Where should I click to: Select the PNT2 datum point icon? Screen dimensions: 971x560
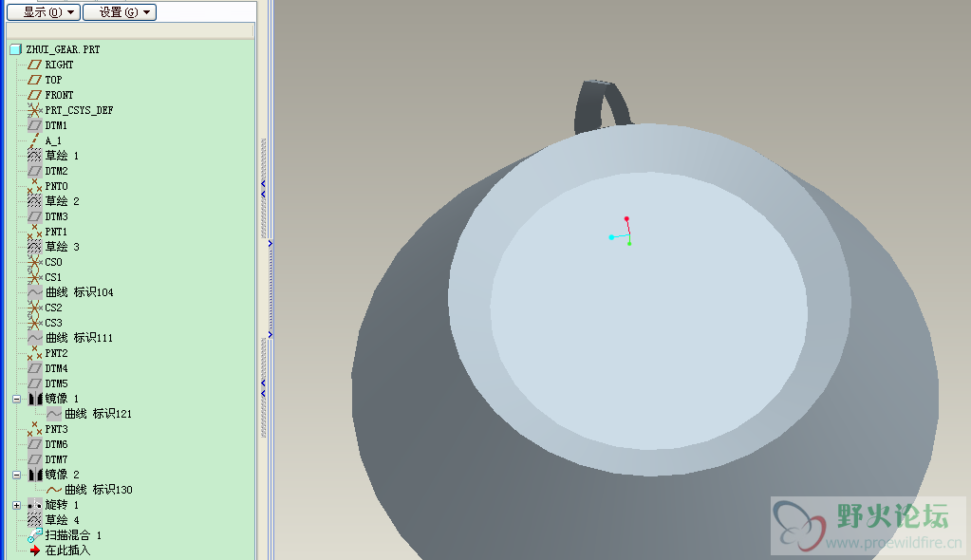pyautogui.click(x=35, y=353)
